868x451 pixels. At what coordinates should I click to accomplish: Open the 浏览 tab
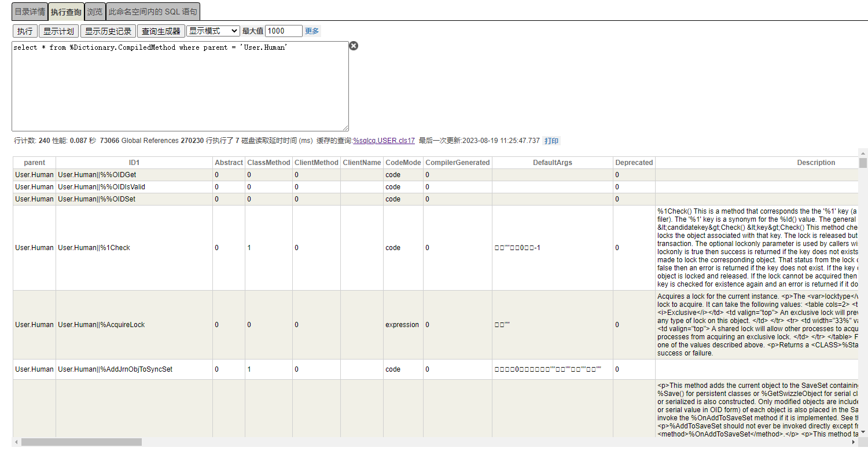95,12
